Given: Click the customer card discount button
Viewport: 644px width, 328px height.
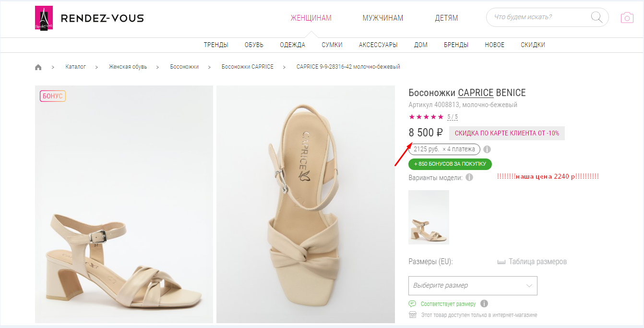Looking at the screenshot, I should (507, 133).
